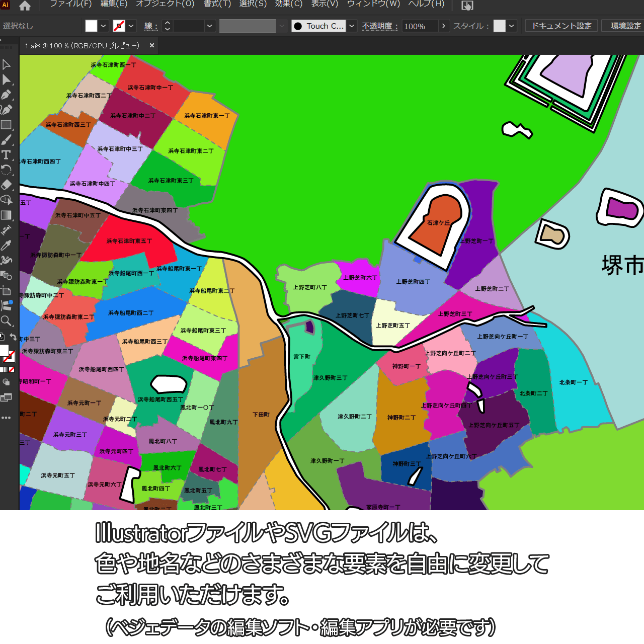Activate the Type tool
Viewport: 644px width, 644px height.
click(x=7, y=155)
